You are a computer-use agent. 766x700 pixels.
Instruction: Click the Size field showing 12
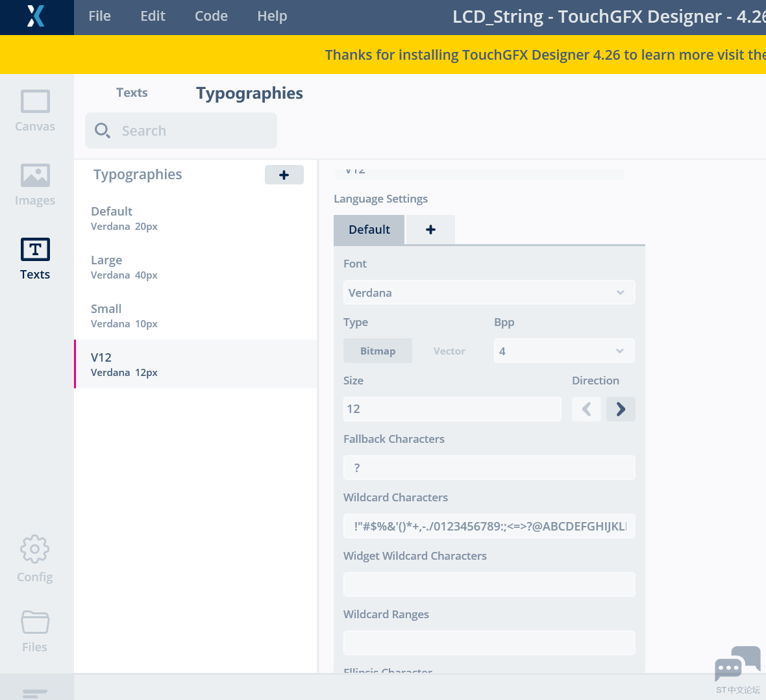point(452,409)
